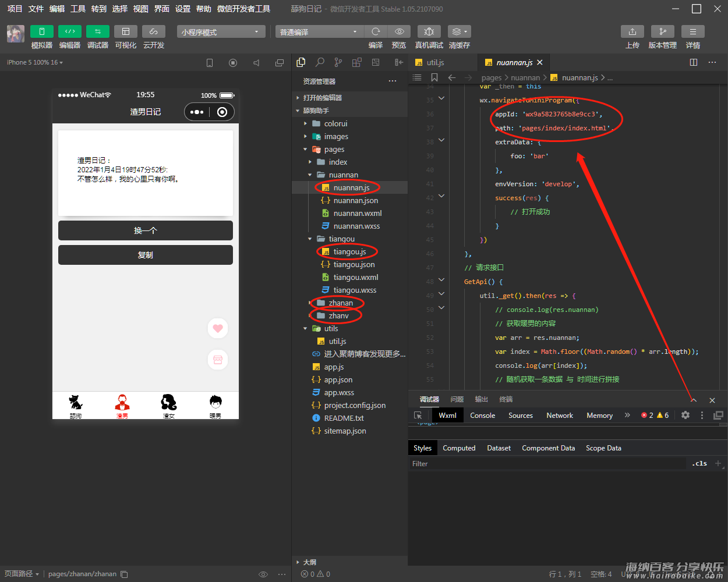Open the 终端 terminal tab
The image size is (728, 582).
[x=506, y=399]
